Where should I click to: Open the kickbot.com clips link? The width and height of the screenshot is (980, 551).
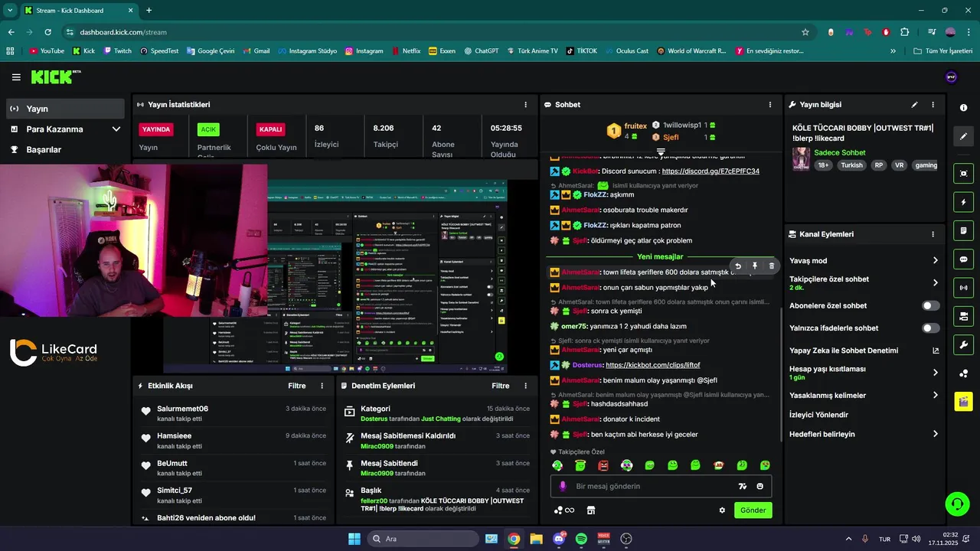point(652,365)
